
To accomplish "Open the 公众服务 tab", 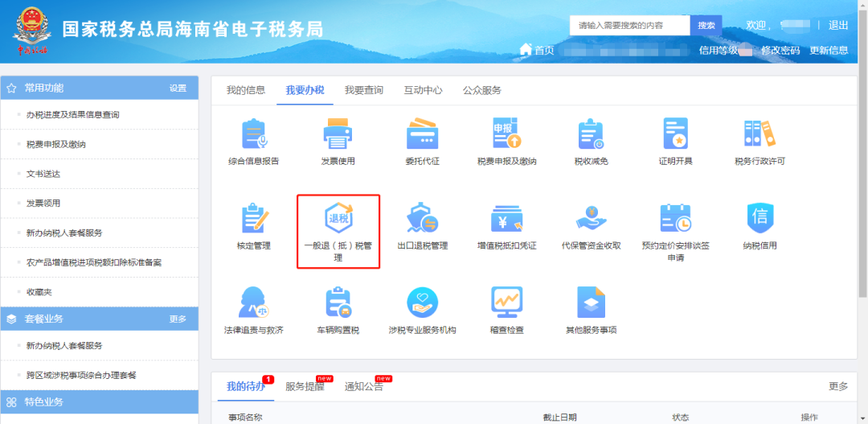I will pyautogui.click(x=482, y=90).
